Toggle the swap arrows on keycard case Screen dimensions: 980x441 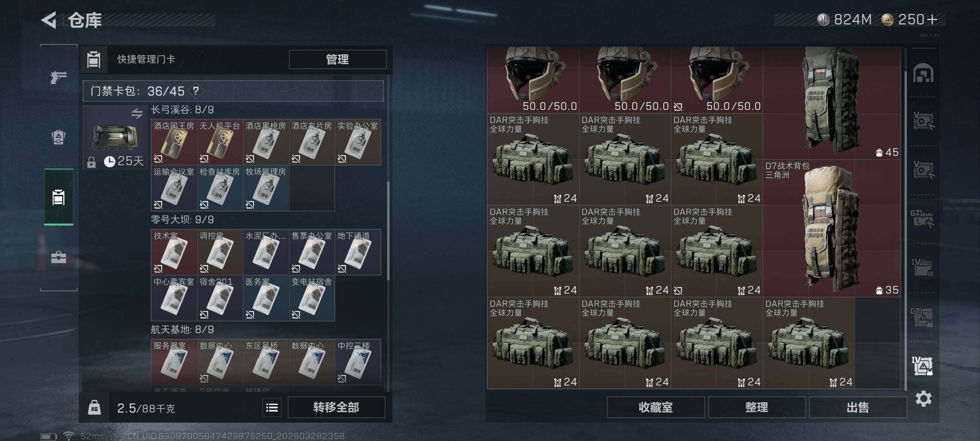[137, 113]
